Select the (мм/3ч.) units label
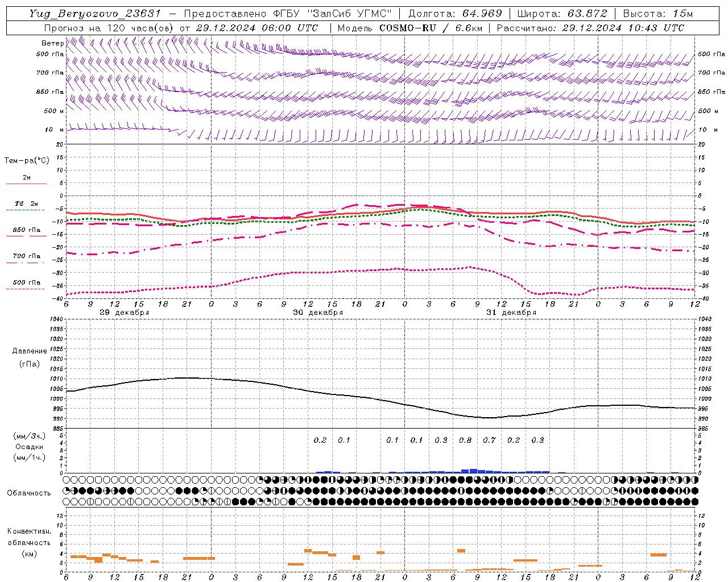 (x=30, y=436)
